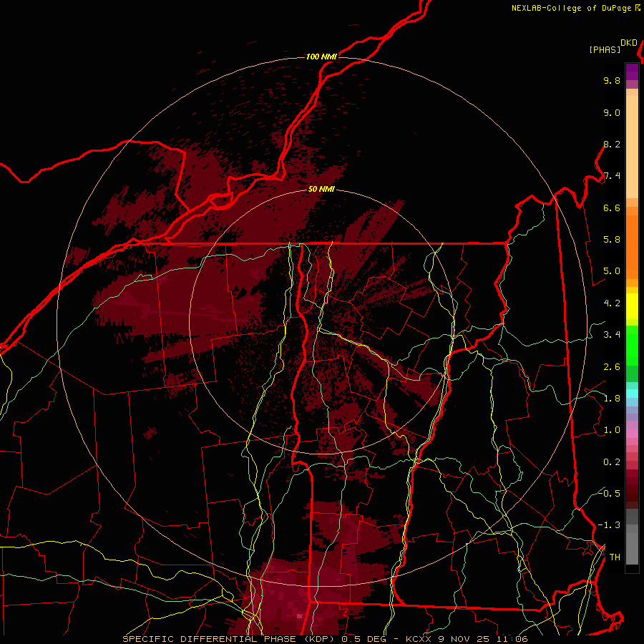Viewport: 644px width, 644px height.
Task: Click the "50 NMI" range ring label
Action: coord(321,190)
